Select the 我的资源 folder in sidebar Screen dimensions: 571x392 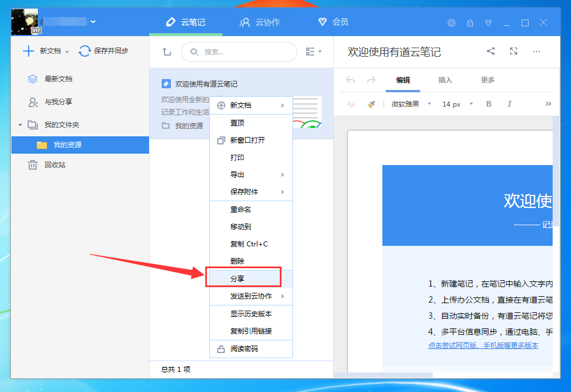tap(80, 145)
